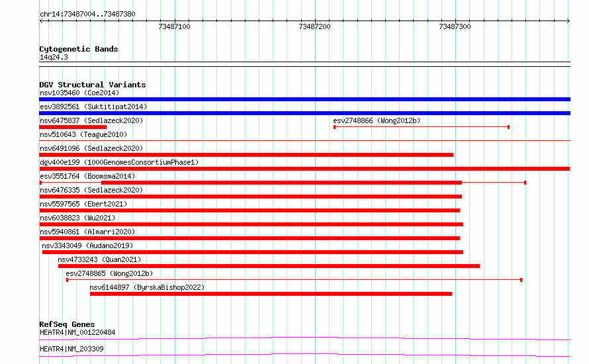Open nsv510643 (Teague2010) variant label
Image resolution: width=589 pixels, height=364 pixels.
[83, 134]
